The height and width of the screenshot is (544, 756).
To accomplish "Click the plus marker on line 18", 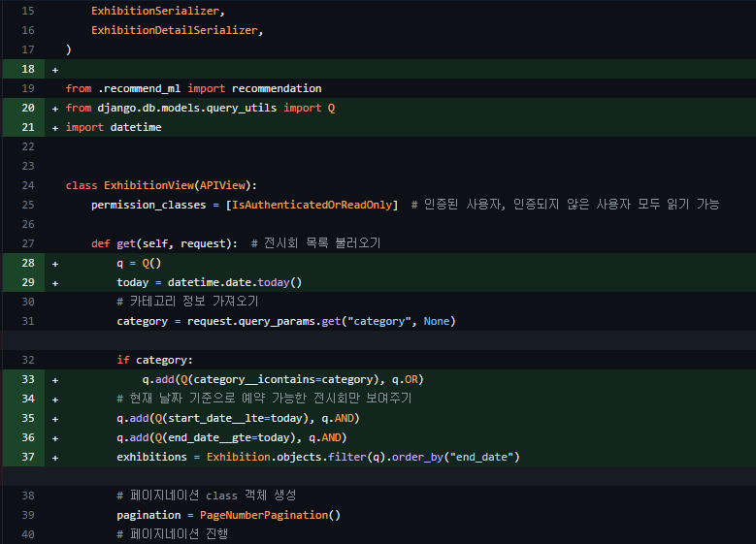I will tap(55, 71).
